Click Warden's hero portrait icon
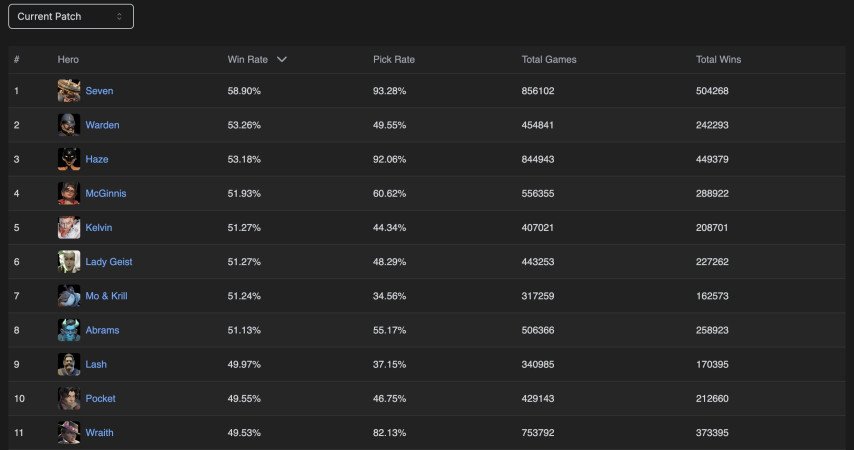 69,125
